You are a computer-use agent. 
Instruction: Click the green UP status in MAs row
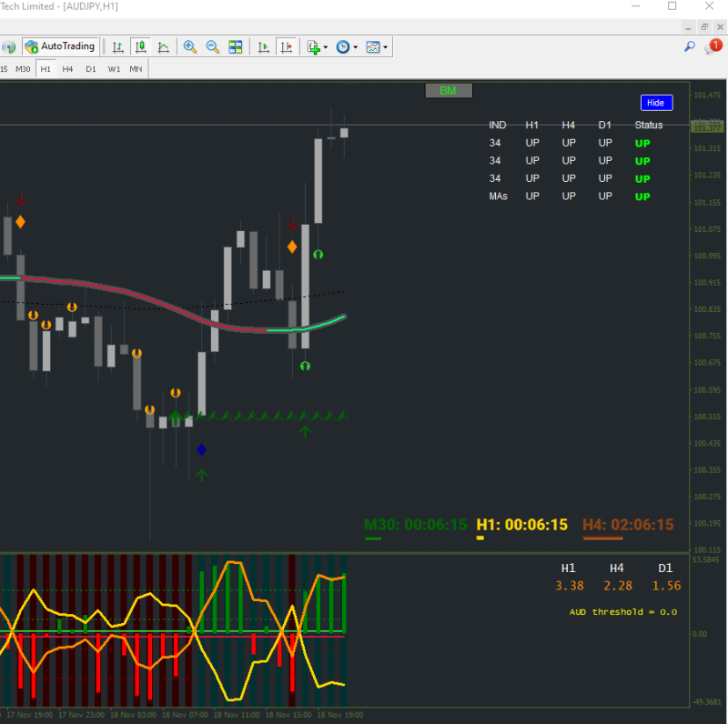pyautogui.click(x=642, y=196)
